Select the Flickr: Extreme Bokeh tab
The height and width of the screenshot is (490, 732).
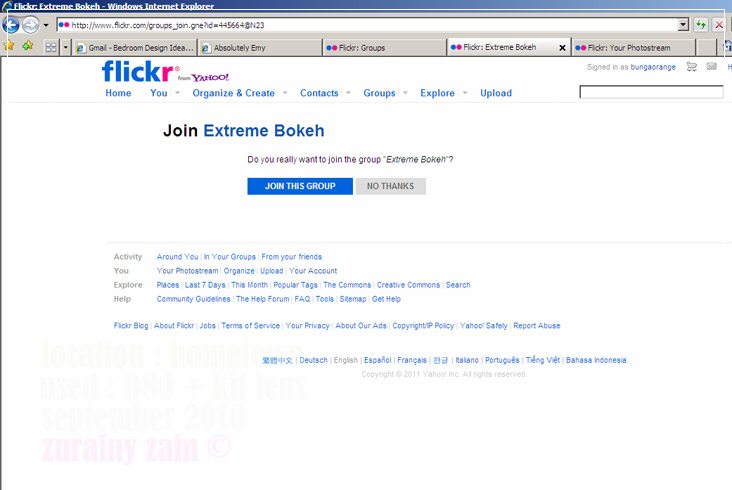[x=502, y=47]
